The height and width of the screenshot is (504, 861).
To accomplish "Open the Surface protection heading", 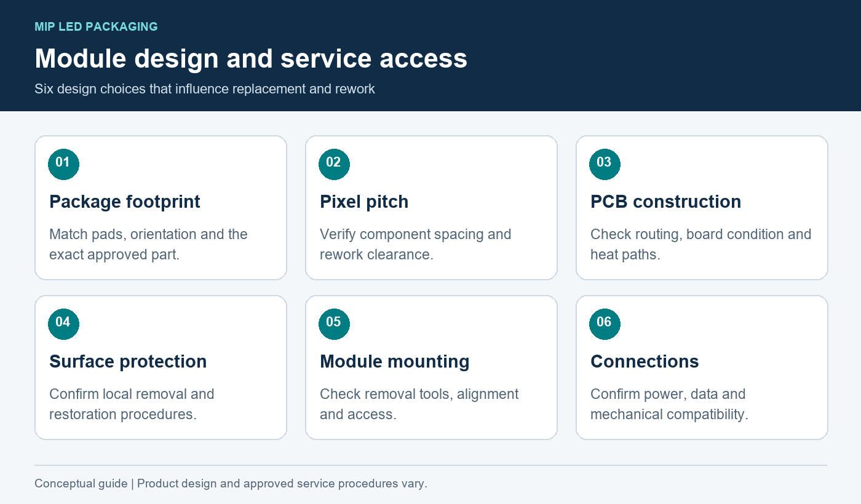I will (x=128, y=361).
